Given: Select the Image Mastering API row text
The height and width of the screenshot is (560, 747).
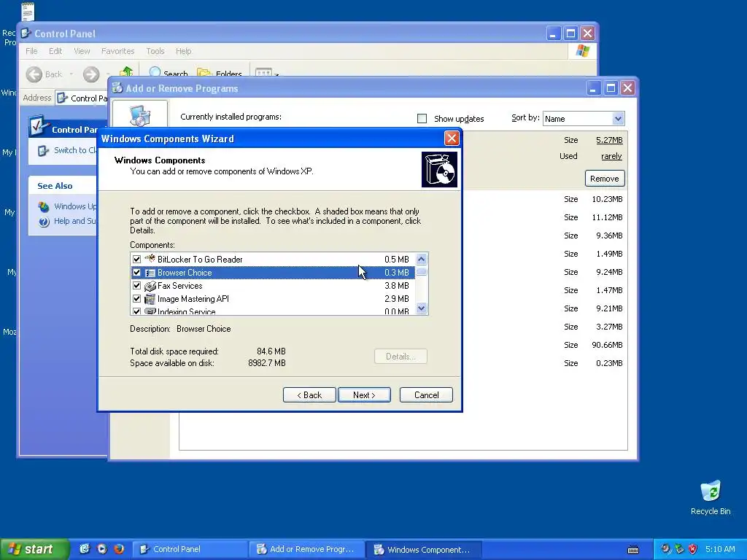Looking at the screenshot, I should click(x=193, y=299).
